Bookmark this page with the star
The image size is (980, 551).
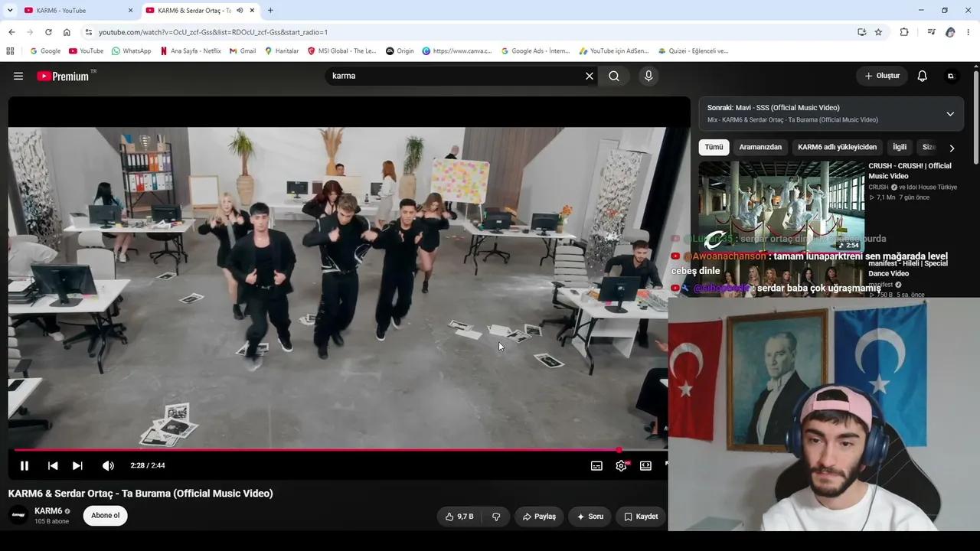[x=878, y=32]
